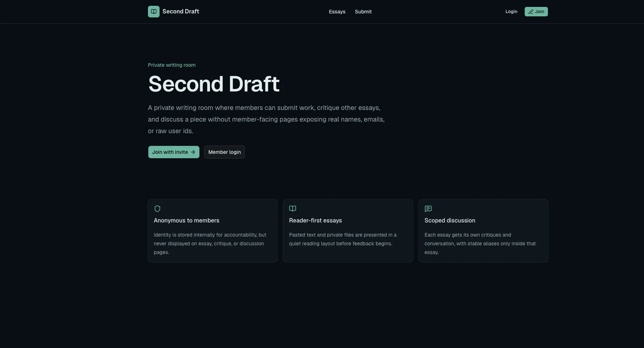Click the shield icon on Anonymous card
This screenshot has height=348, width=644.
157,209
